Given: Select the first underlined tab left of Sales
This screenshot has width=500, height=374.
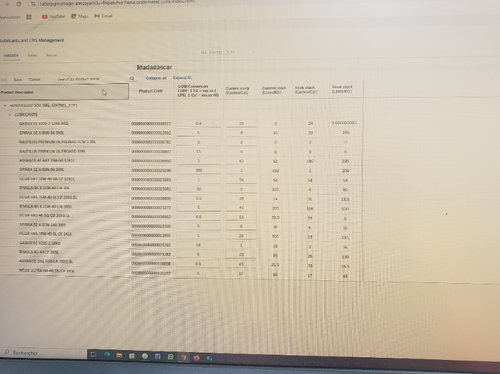Looking at the screenshot, I should click(x=11, y=55).
